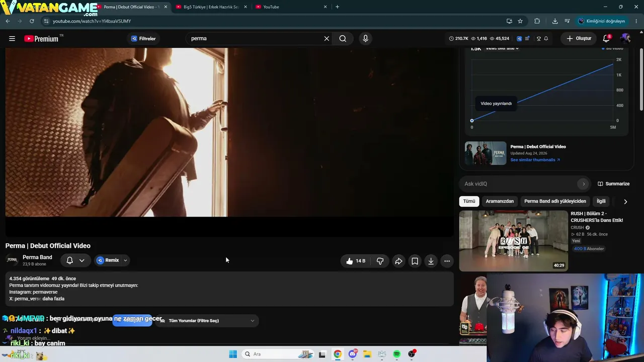Clear the 'perma' search query
Screen dimensions: 644x362
327,39
